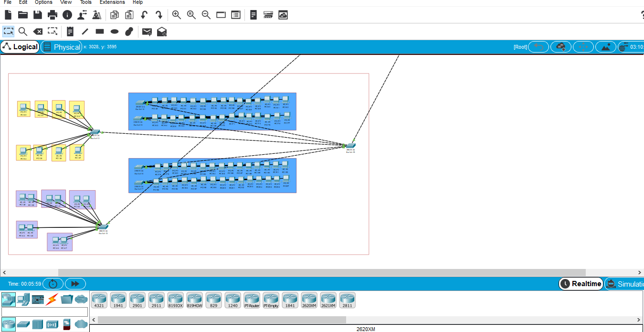Select the End Devices category
The image size is (644, 332).
23,299
